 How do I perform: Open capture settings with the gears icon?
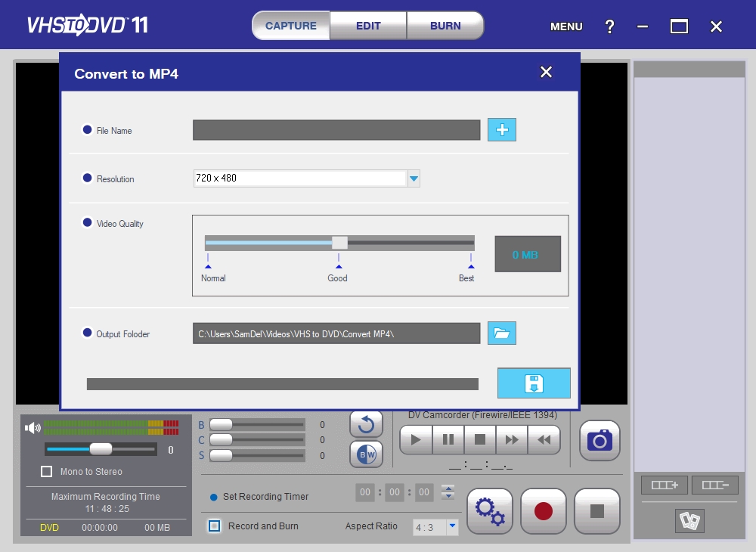point(490,511)
